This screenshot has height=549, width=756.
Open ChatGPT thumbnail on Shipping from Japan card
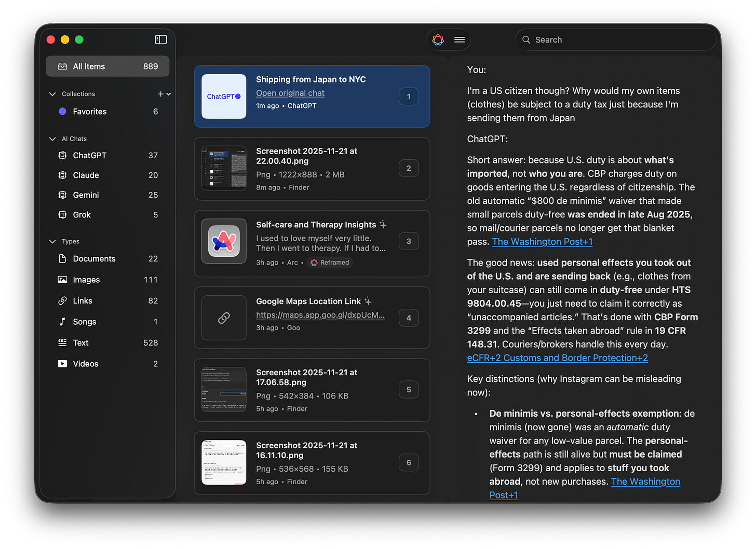[224, 97]
